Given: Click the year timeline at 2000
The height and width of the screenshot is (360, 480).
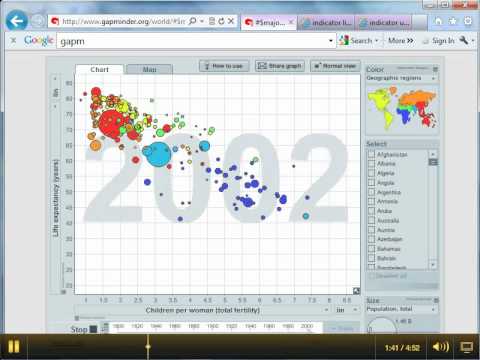Looking at the screenshot, I should point(307,326).
